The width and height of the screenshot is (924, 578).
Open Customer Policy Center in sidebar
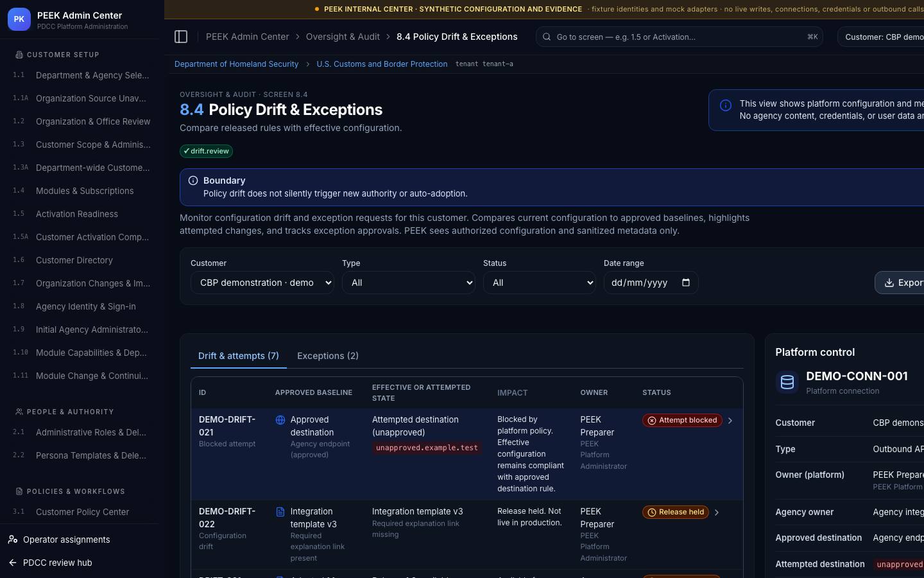82,512
